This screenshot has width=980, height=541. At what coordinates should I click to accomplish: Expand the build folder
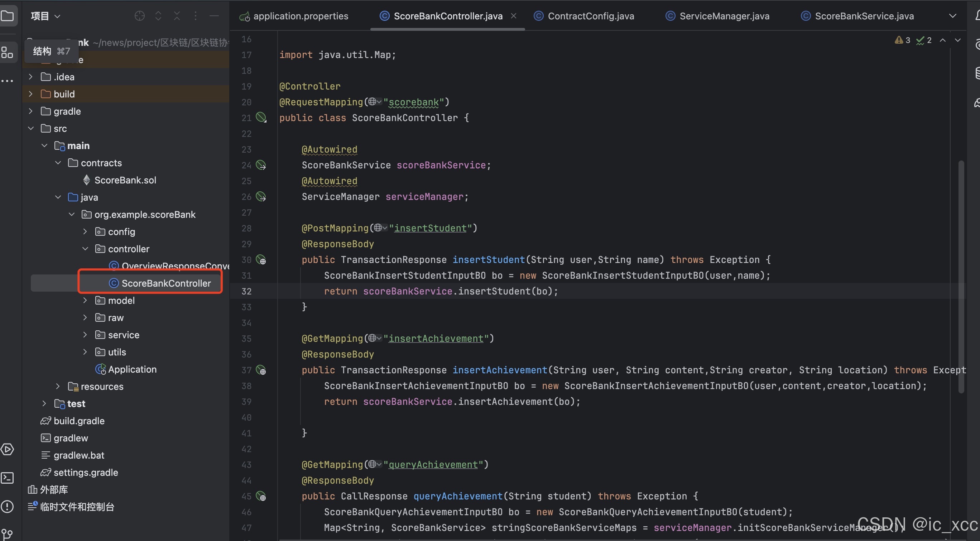coord(31,94)
